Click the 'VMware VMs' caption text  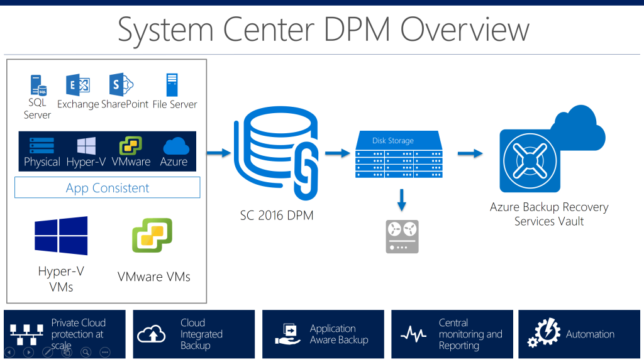154,277
